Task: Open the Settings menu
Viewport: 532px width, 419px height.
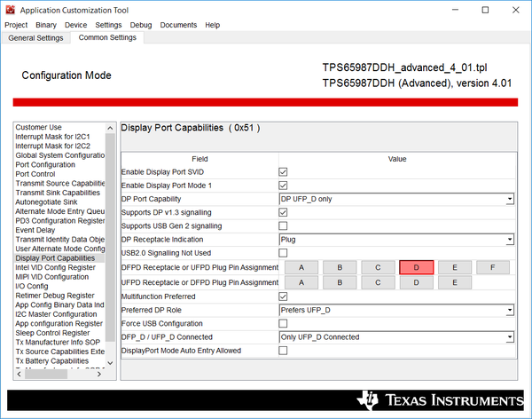Action: click(x=108, y=25)
